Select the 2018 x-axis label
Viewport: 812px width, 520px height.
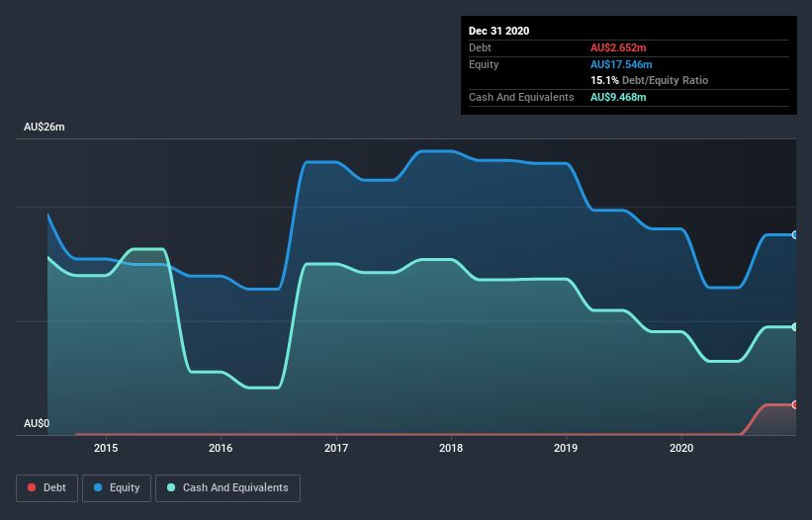click(x=451, y=448)
